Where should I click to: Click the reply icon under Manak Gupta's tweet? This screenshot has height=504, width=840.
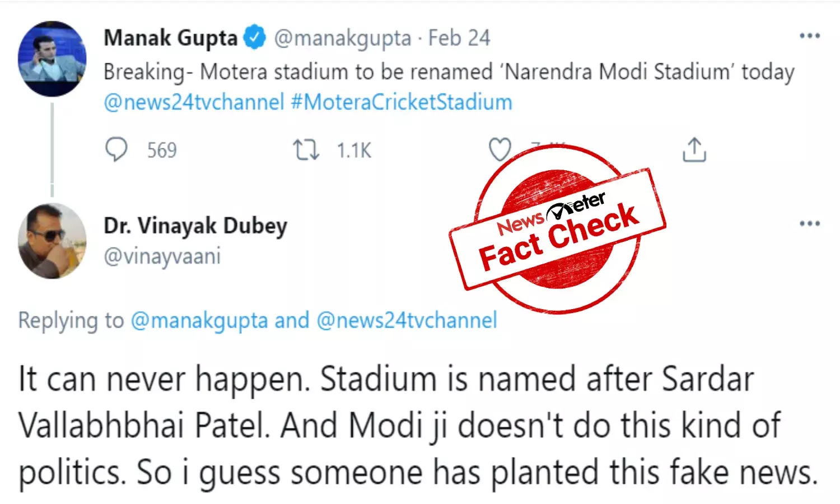118,150
